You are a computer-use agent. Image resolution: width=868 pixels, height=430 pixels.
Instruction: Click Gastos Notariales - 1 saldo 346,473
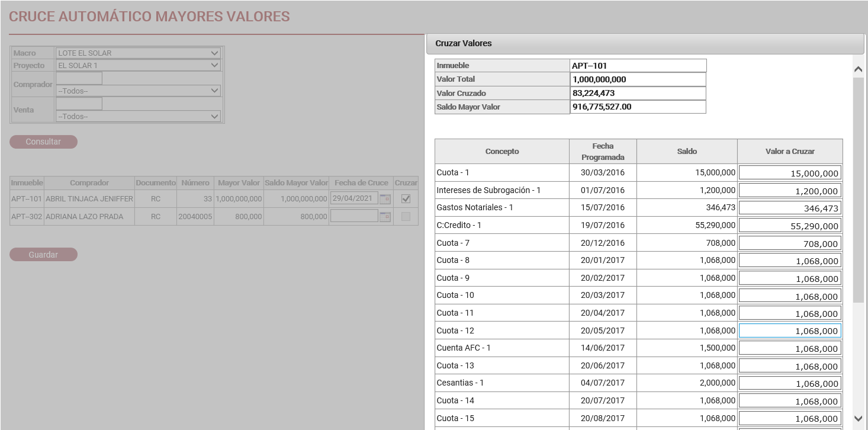[x=687, y=207]
